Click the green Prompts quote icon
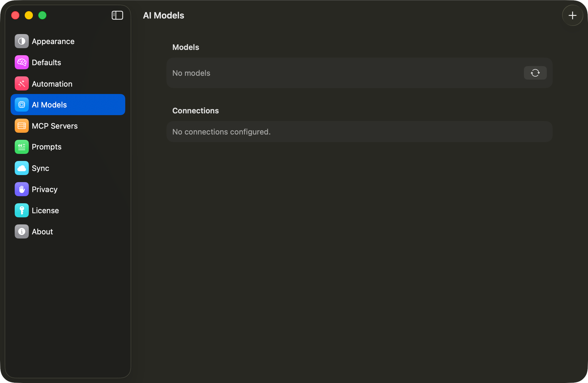Screen dimensions: 588x383 click(x=22, y=147)
